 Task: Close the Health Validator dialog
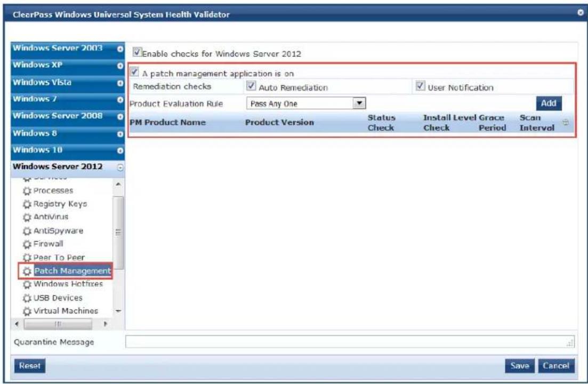click(580, 13)
